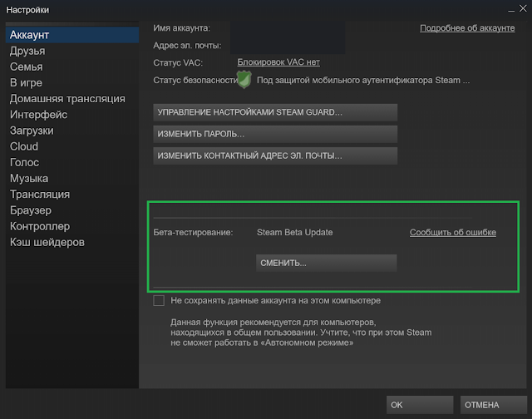Image resolution: width=532 pixels, height=419 pixels.
Task: Click the Бета-тестирование label
Action: point(193,233)
